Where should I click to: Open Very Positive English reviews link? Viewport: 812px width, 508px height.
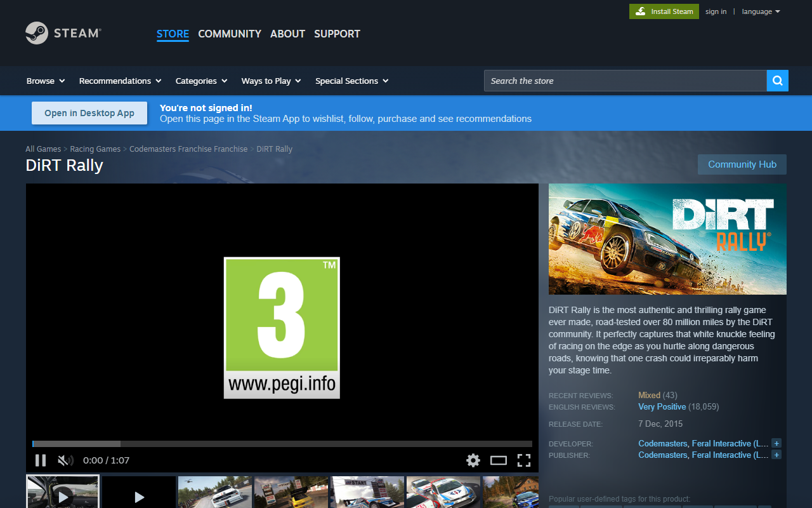coord(662,406)
